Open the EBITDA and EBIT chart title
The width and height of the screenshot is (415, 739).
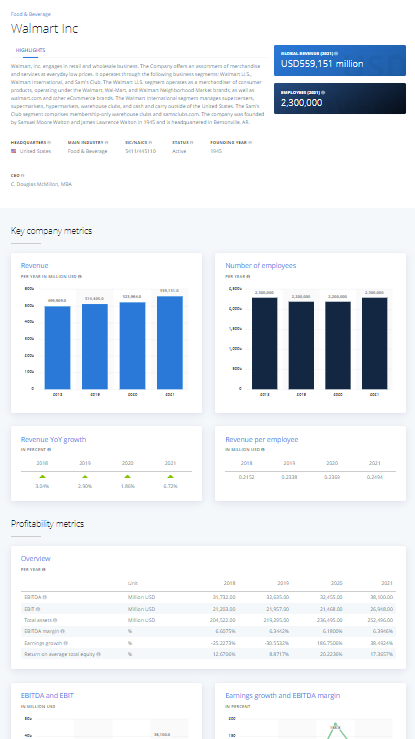[x=47, y=696]
